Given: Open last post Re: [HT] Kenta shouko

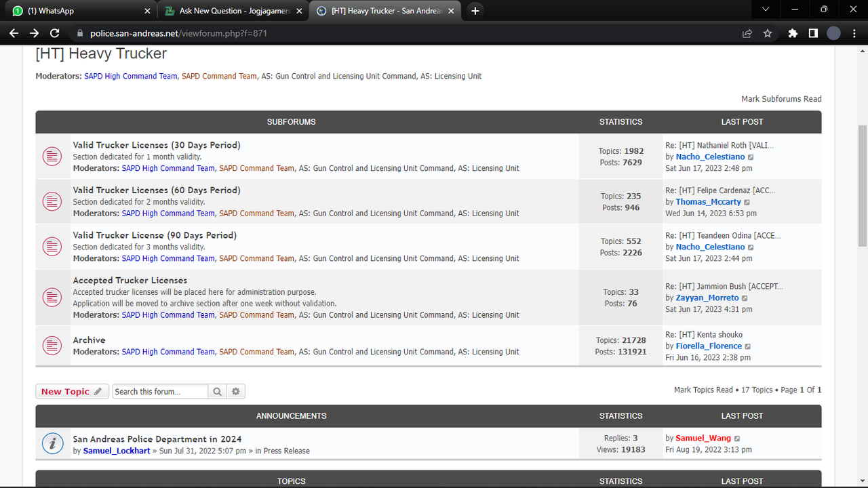Looking at the screenshot, I should click(704, 335).
